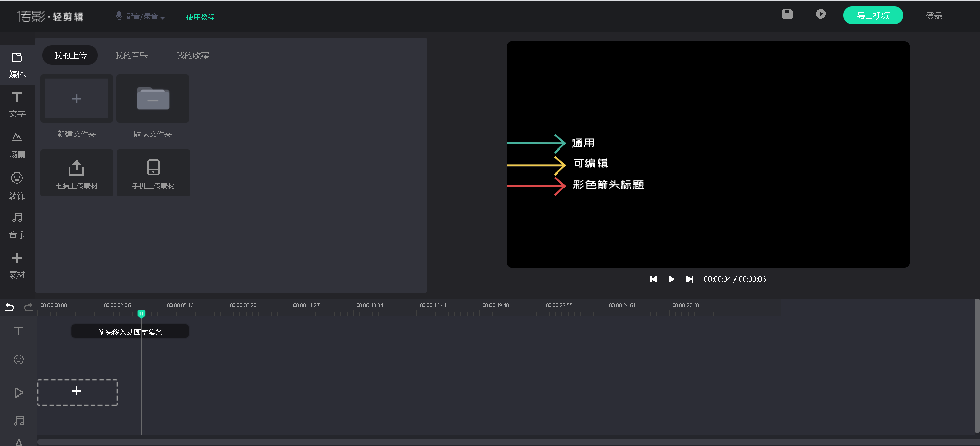
Task: Open the 音乐 music panel in sidebar
Action: click(17, 226)
